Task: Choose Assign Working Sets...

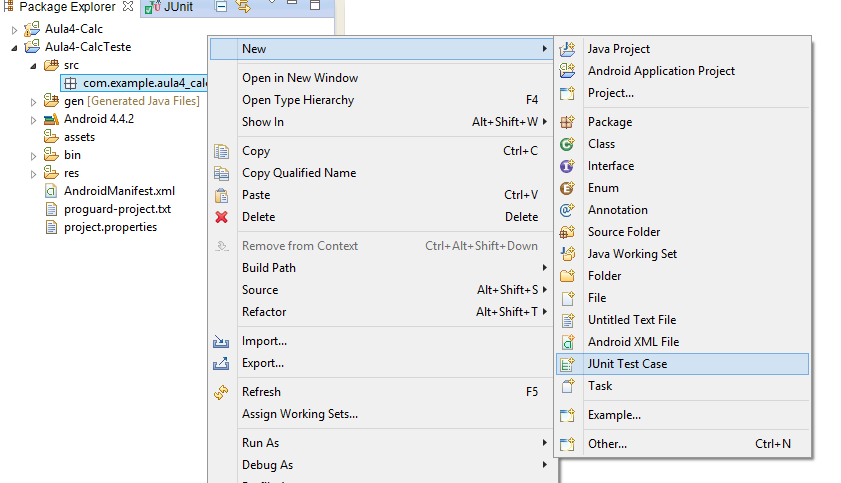Action: click(300, 414)
